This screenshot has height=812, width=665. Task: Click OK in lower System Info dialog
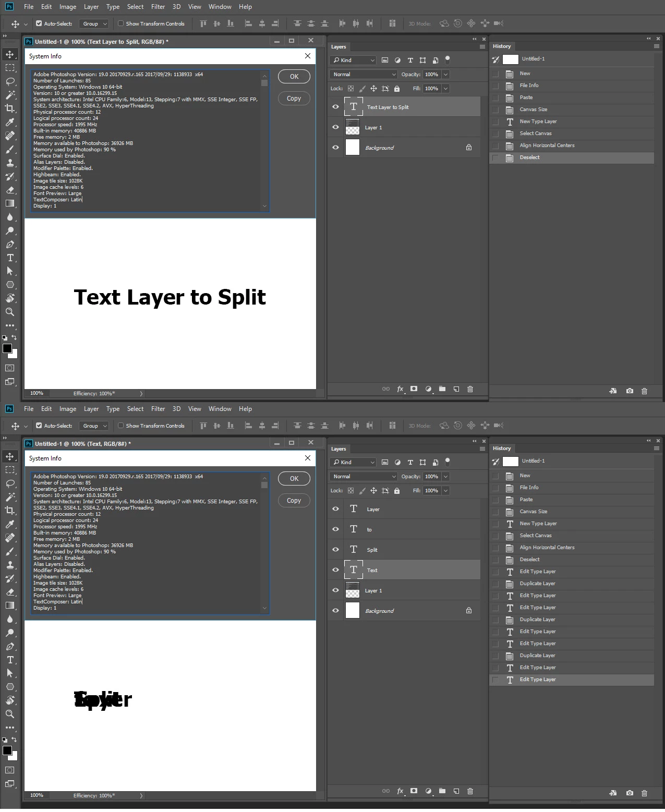click(294, 479)
